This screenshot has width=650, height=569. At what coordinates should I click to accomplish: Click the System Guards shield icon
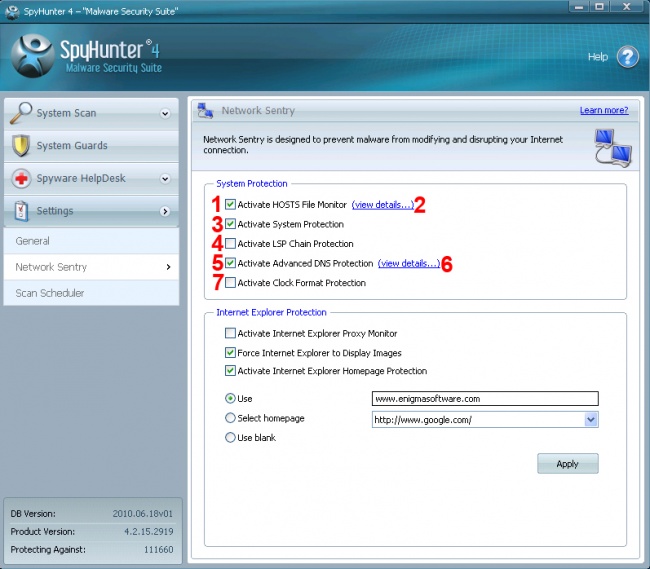[x=21, y=146]
